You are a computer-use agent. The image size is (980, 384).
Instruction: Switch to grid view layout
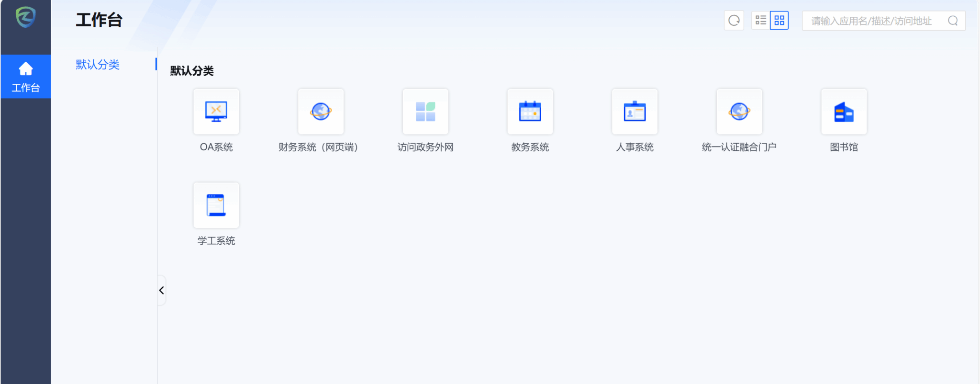pyautogui.click(x=779, y=21)
